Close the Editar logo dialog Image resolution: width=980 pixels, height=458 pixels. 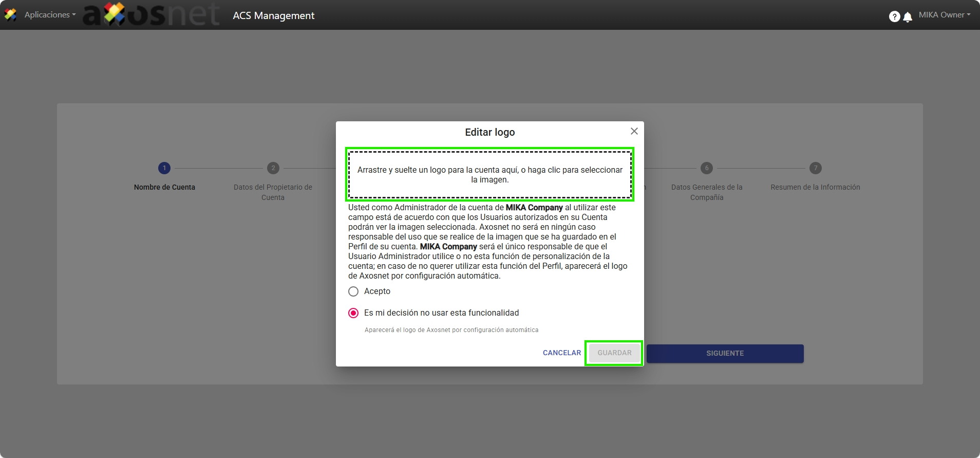(x=634, y=131)
